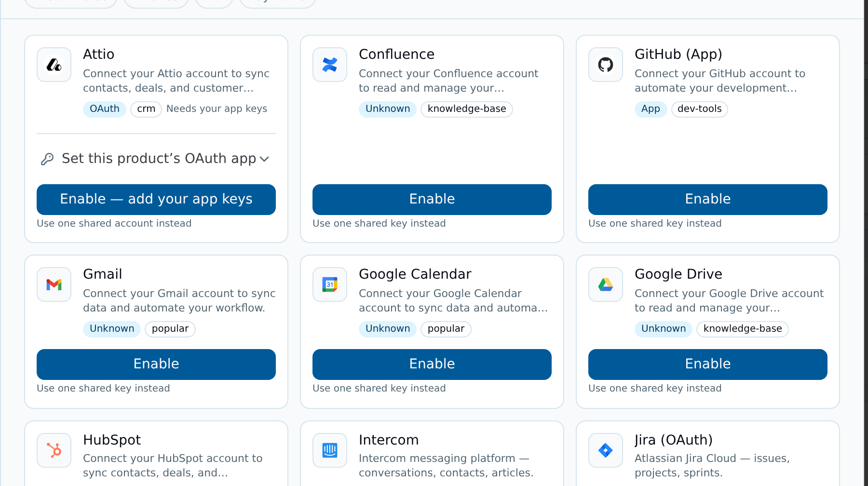Click the Unknown tag on Gmail card
The width and height of the screenshot is (868, 486).
112,329
